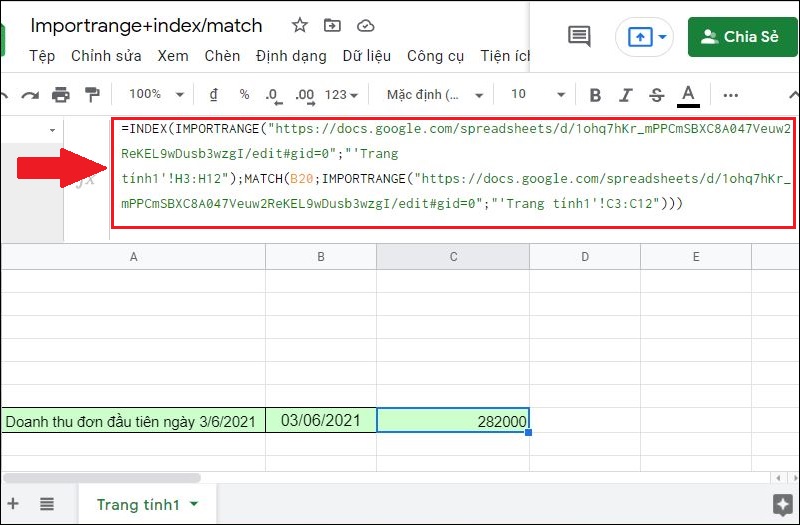Open the Chèn menu
This screenshot has width=800, height=525.
tap(222, 56)
